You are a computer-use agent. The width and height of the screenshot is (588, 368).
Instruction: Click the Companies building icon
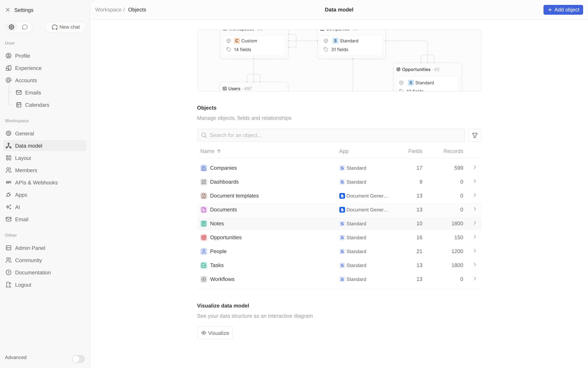pyautogui.click(x=204, y=168)
